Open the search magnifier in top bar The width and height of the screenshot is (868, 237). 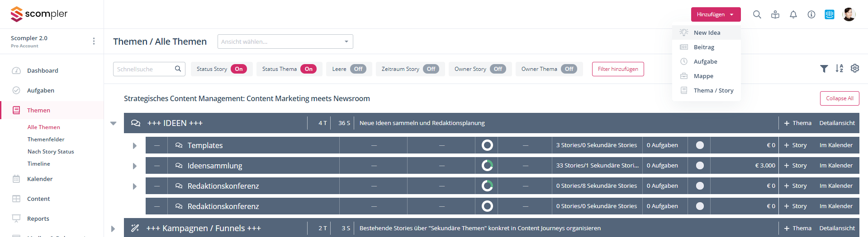coord(757,14)
